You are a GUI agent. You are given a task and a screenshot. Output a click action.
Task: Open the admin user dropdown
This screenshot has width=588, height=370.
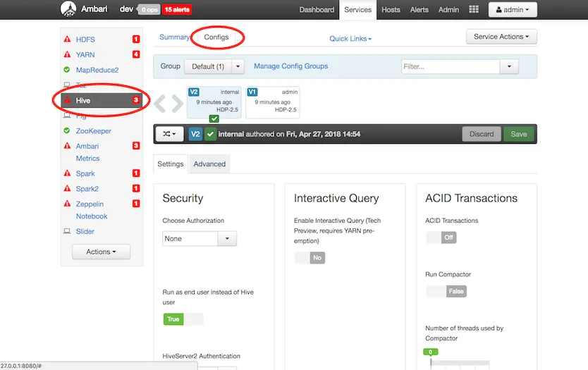(513, 10)
